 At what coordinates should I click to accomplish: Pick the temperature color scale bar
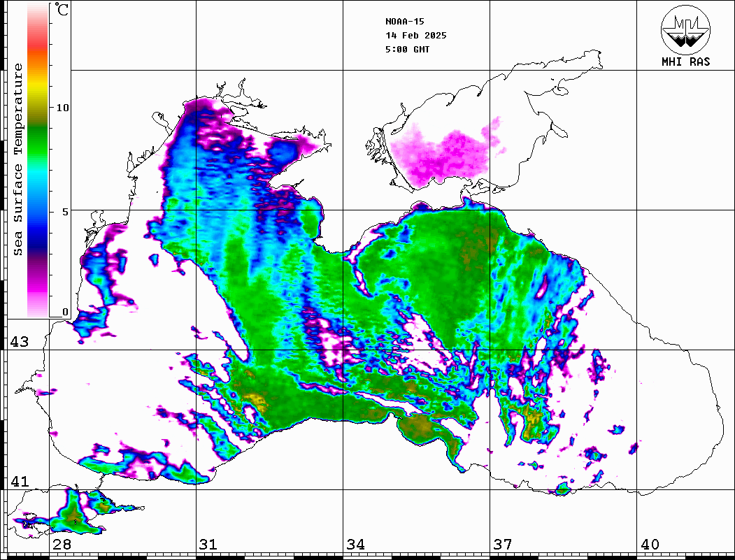pos(38,160)
